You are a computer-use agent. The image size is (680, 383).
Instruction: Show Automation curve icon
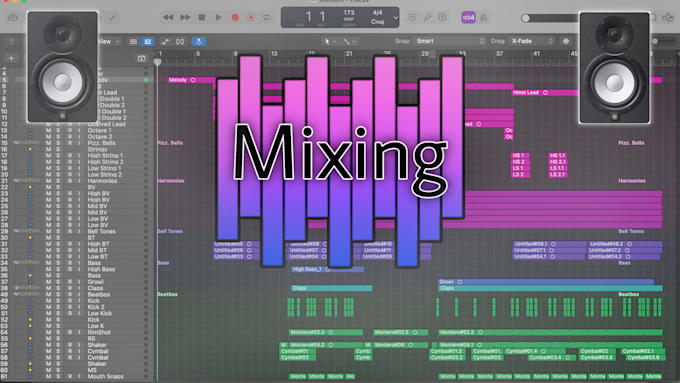point(165,42)
